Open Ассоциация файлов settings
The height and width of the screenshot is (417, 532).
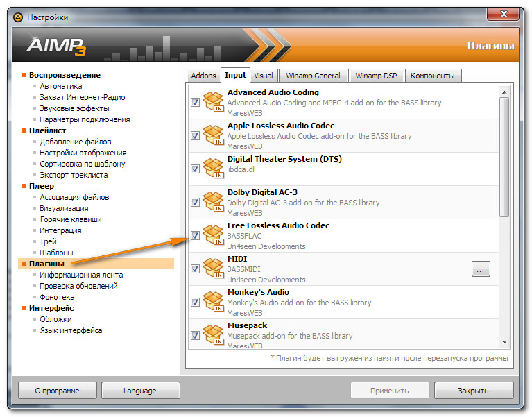pyautogui.click(x=74, y=197)
